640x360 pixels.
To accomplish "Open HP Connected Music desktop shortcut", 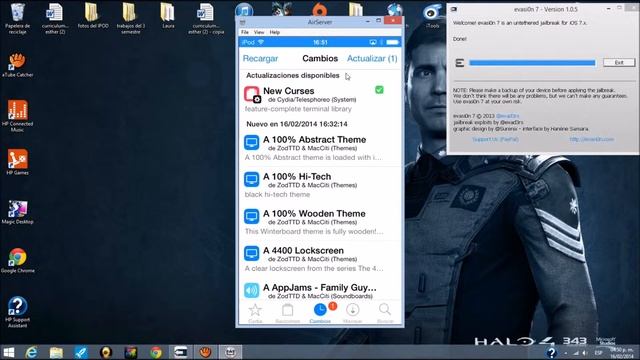I will (x=18, y=116).
